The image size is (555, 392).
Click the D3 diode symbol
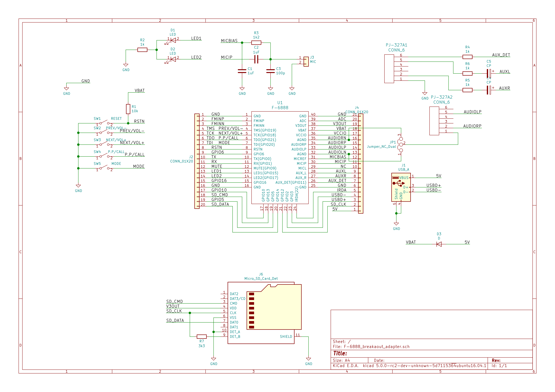[x=439, y=244]
